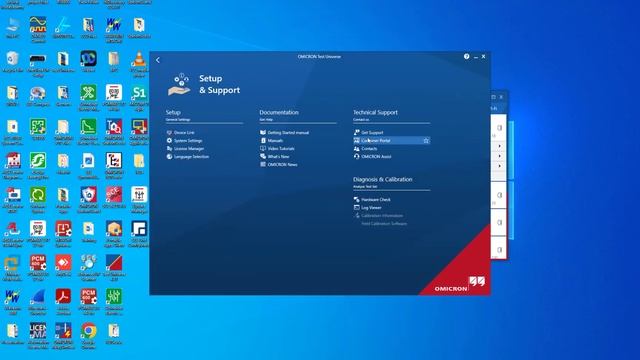Screen dimensions: 640x360
Task: Open Manuals under Documentation
Action: pyautogui.click(x=271, y=140)
